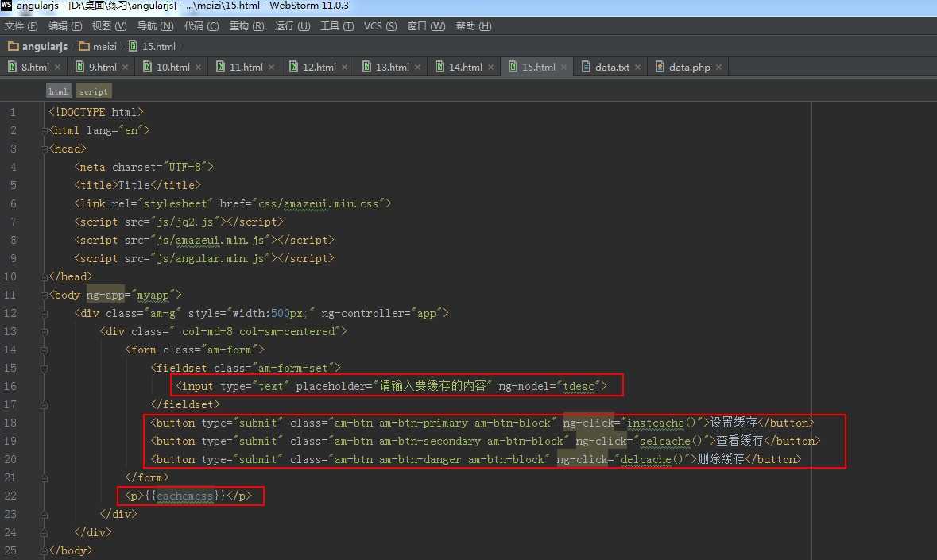
Task: Click '<!DOCTYPE html>' on line 1
Action: coord(95,112)
